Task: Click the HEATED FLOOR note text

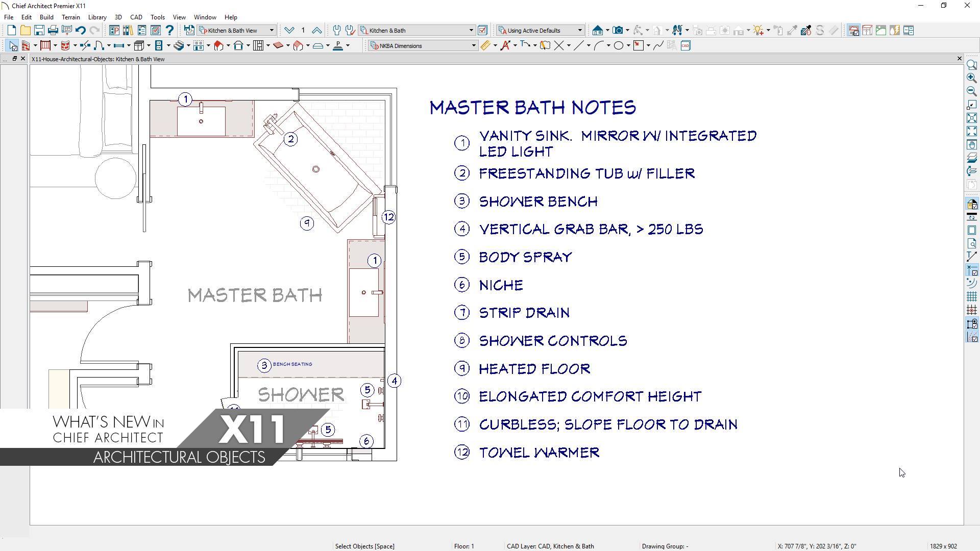Action: click(x=534, y=369)
